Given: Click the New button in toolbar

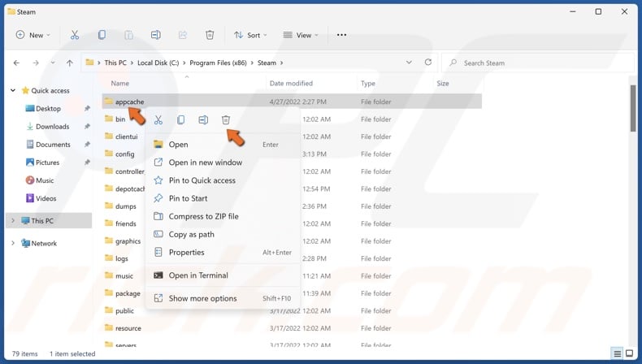Looking at the screenshot, I should (33, 35).
